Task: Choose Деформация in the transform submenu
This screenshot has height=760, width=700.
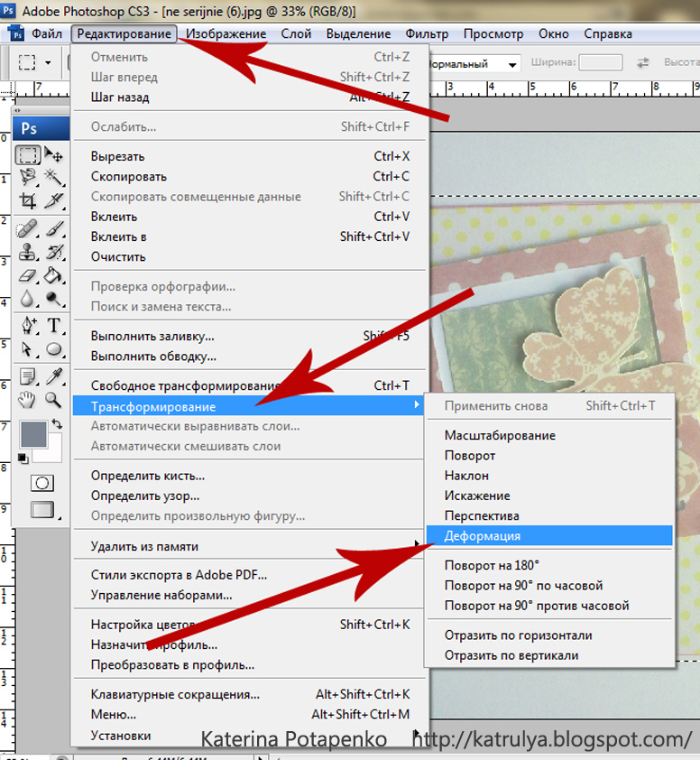Action: 549,535
